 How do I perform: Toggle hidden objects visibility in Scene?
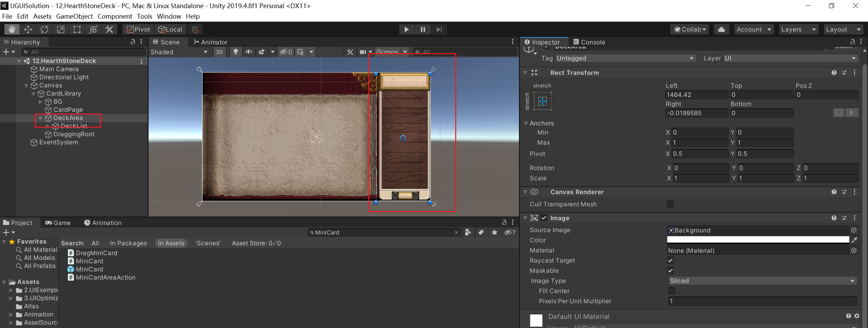(286, 52)
